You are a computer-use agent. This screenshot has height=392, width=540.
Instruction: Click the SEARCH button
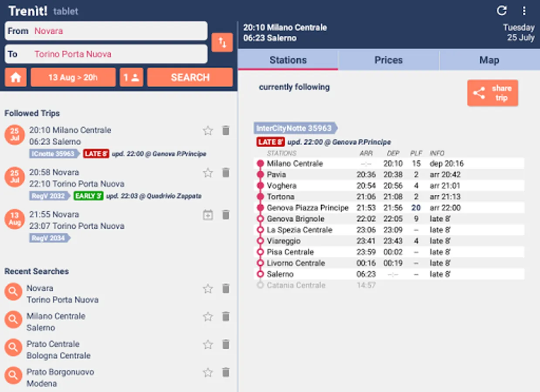click(190, 78)
